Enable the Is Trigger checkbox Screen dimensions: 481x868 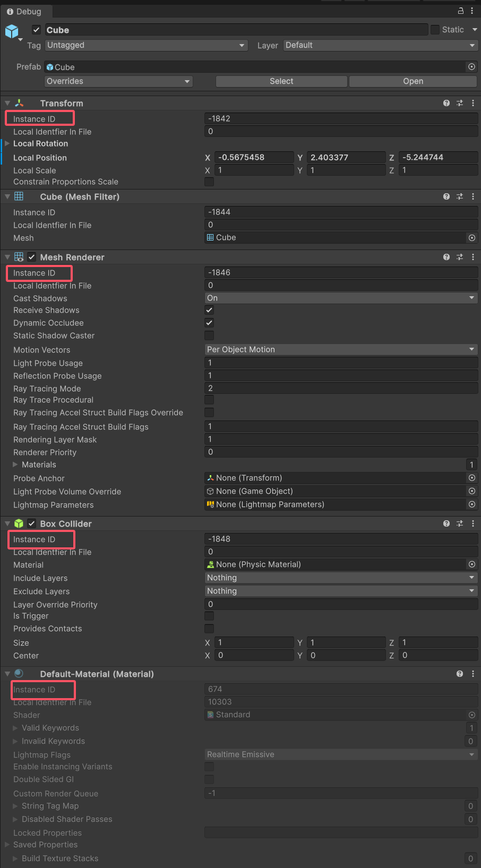[x=209, y=616]
